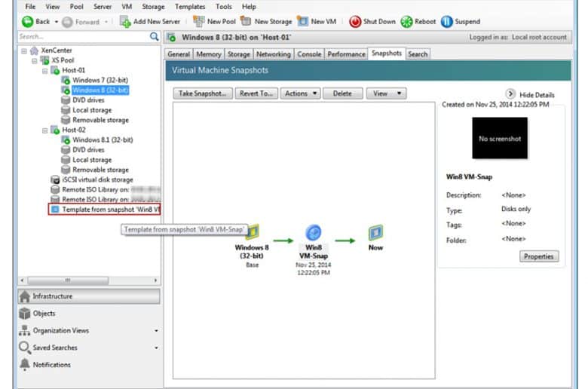Image resolution: width=588 pixels, height=389 pixels.
Task: Select Template from snapshot tree item
Action: click(105, 210)
